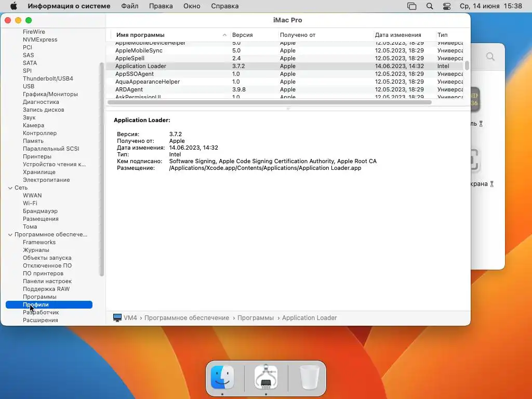Screen dimensions: 532x399
Task: Select PCI in the sidebar
Action: (28, 47)
